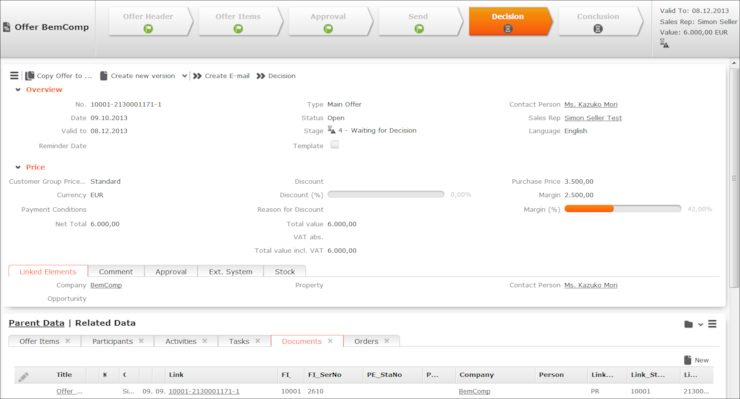
Task: Open contact person Ms. Kazuko Mori in Overview
Action: click(591, 104)
